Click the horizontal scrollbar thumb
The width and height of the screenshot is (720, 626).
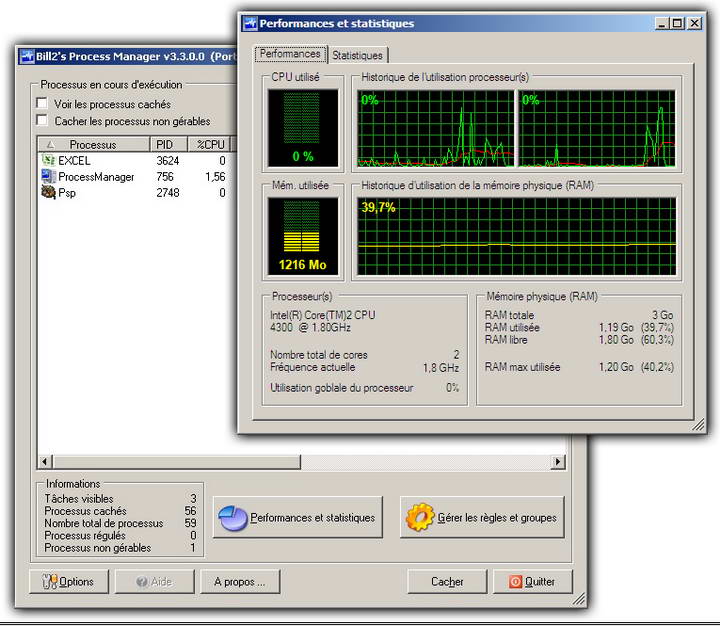(x=176, y=461)
